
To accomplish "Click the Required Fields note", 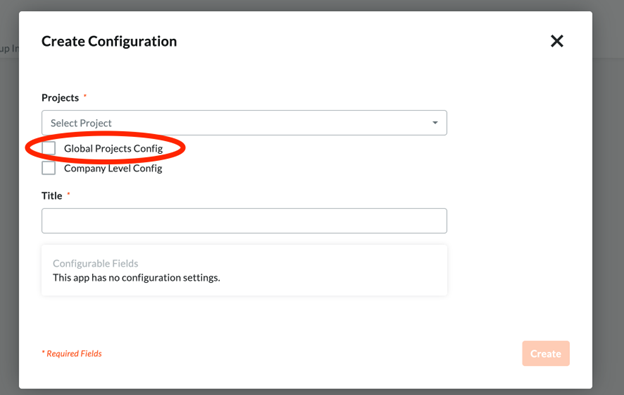I will (x=72, y=354).
